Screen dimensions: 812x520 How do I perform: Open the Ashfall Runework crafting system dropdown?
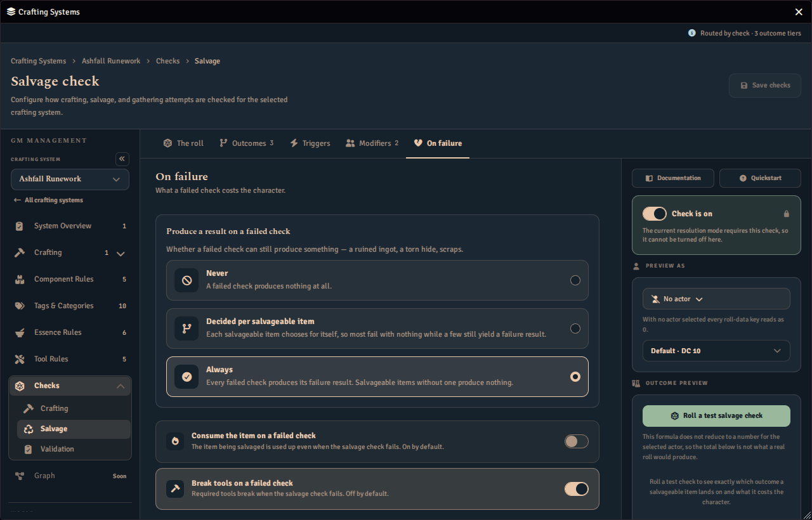pyautogui.click(x=70, y=179)
